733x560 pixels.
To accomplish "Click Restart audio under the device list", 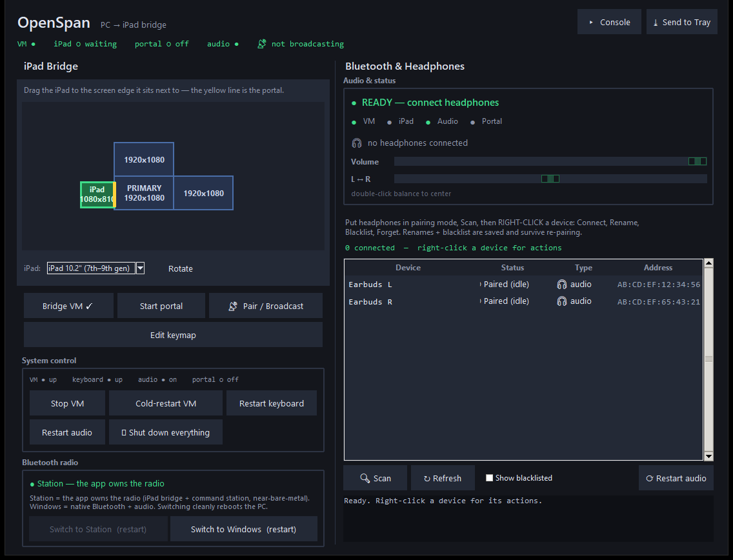I will click(x=676, y=478).
